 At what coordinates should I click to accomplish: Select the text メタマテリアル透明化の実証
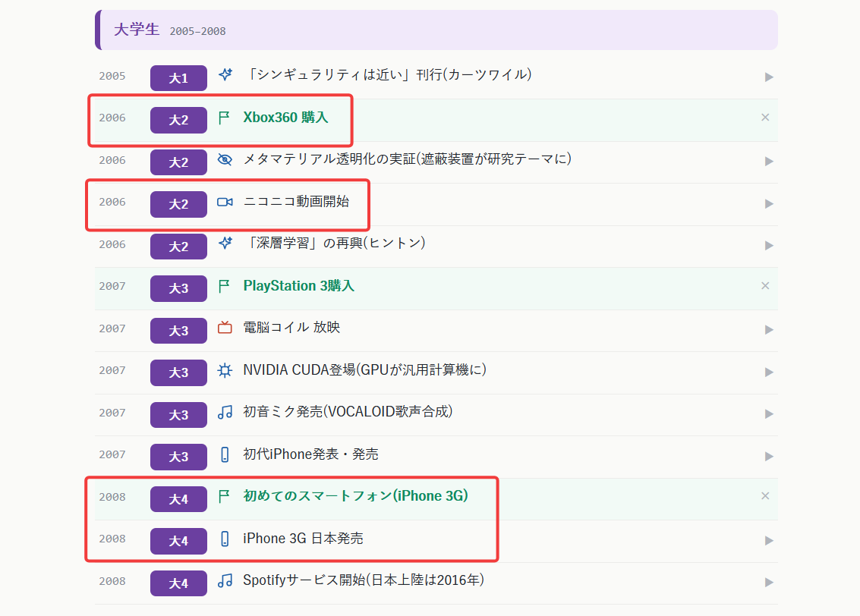pos(329,159)
